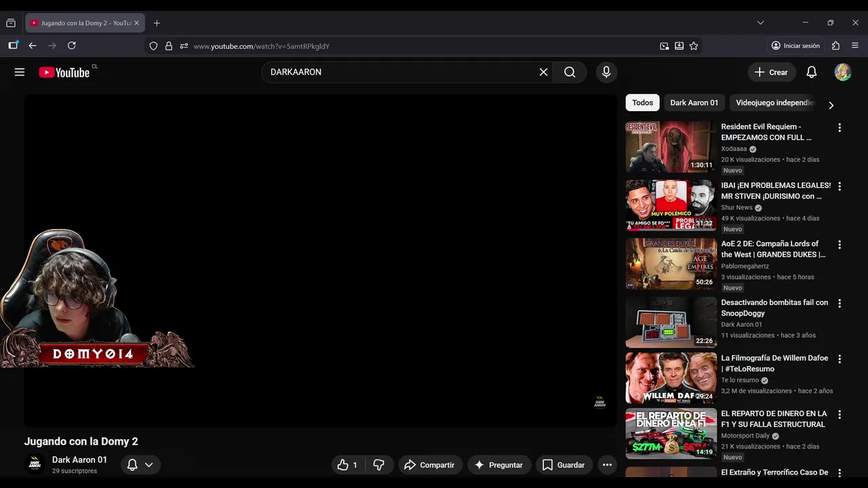Select the Dark Aaron 01 chip
This screenshot has width=868, height=488.
(x=694, y=103)
